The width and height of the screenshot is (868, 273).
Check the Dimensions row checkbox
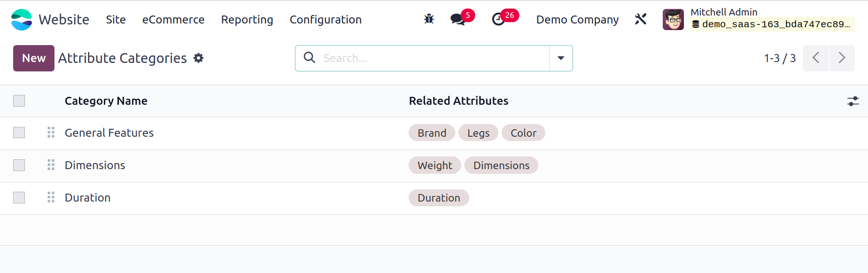(x=19, y=165)
